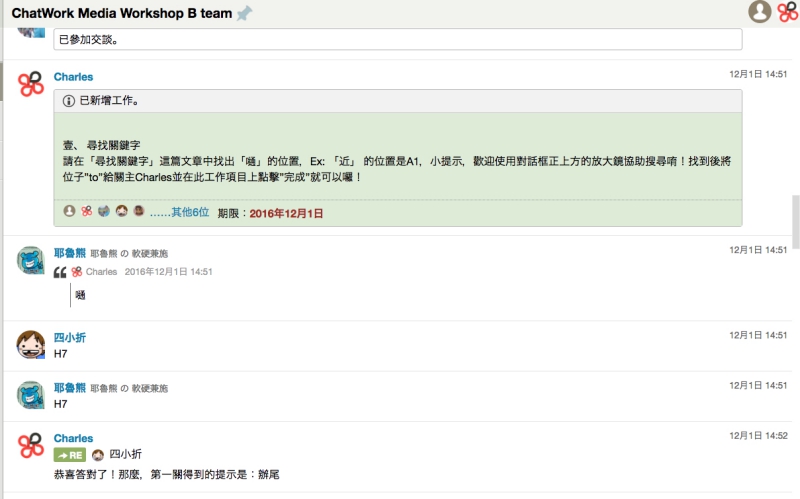
Task: Click the H7 reply from 四小折
Action: click(60, 354)
